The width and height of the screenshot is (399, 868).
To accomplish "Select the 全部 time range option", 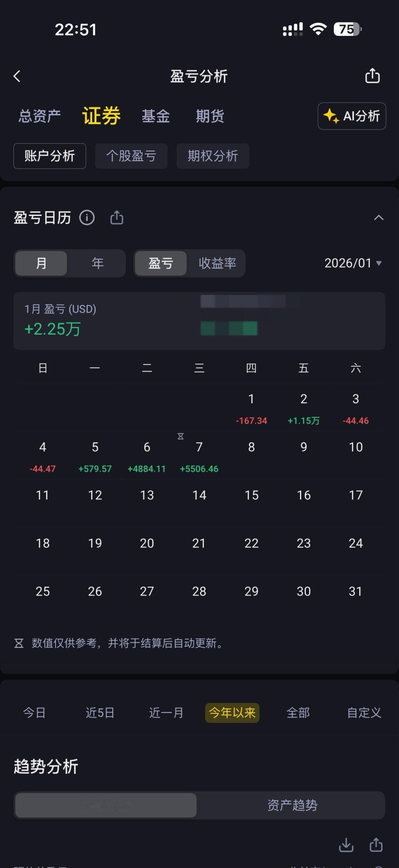I will coord(298,713).
